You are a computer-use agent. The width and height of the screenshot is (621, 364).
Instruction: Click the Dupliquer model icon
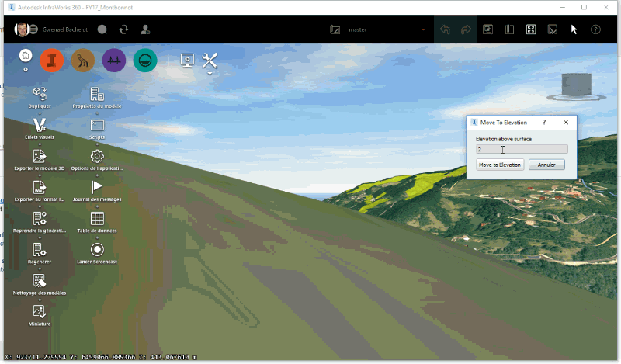coord(40,94)
